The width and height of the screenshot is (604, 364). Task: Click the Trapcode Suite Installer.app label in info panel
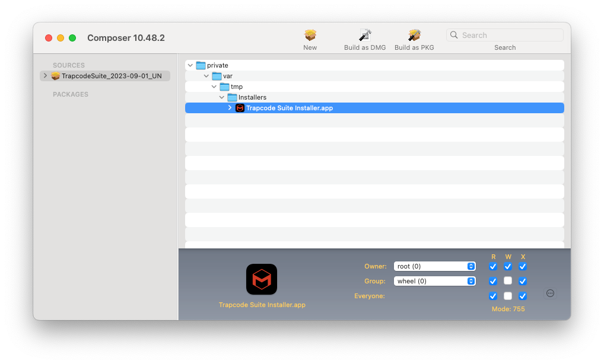262,305
